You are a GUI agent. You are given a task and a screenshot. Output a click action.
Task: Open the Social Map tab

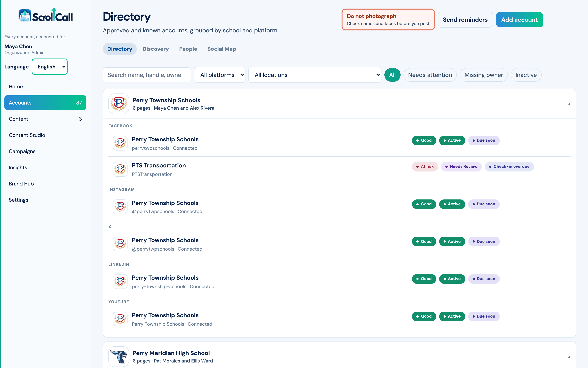[222, 49]
